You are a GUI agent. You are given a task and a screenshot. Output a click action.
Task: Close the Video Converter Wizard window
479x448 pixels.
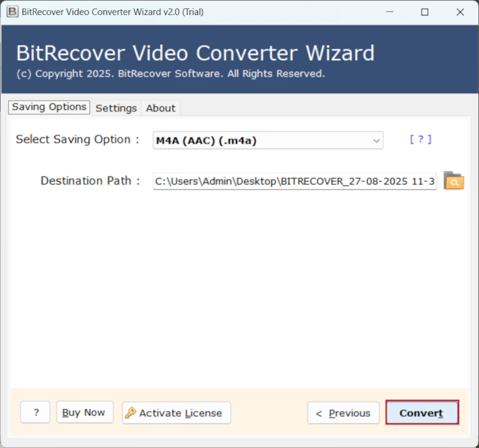(460, 12)
